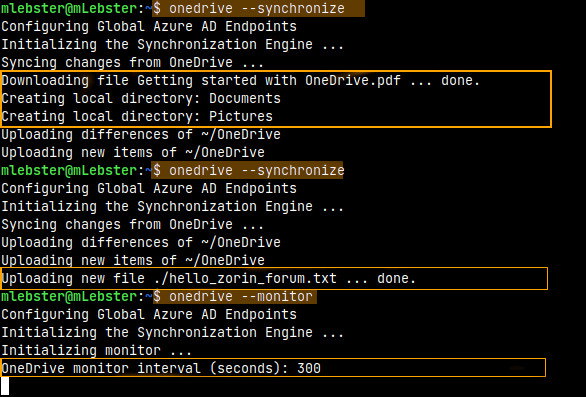Click the Initializing monitor ... line
This screenshot has height=397, width=586.
[x=97, y=351]
